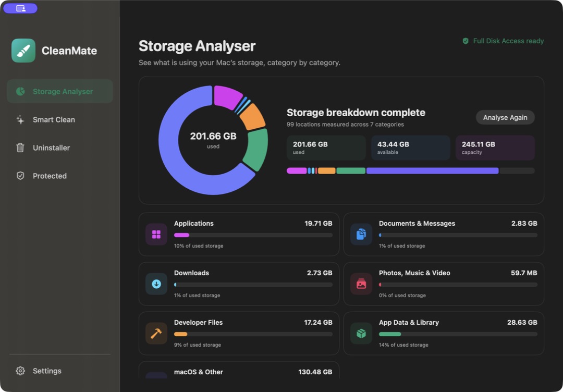Open the Downloads category card title
The width and height of the screenshot is (563, 392).
pos(191,273)
